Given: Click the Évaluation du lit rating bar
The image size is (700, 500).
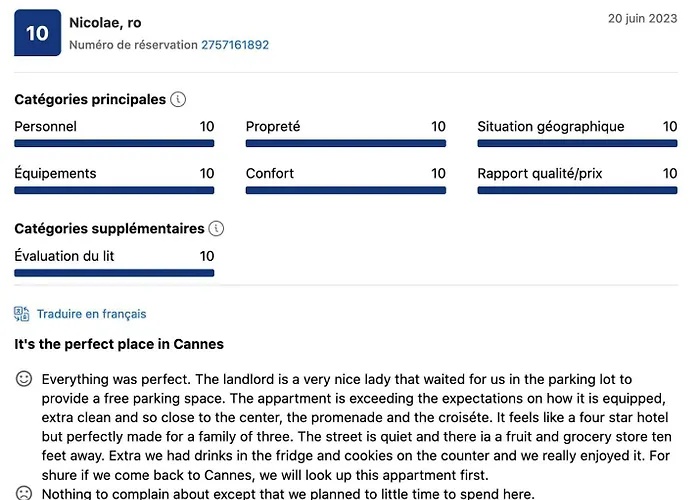Looking at the screenshot, I should pos(114,273).
